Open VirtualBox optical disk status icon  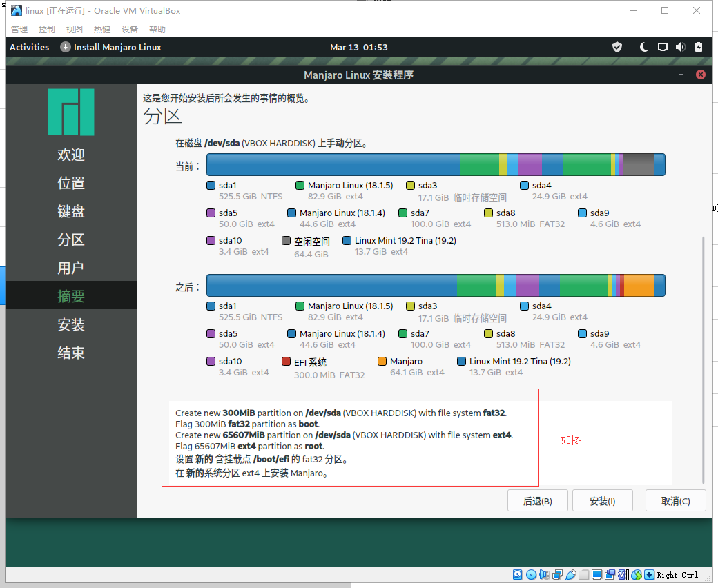tap(531, 575)
